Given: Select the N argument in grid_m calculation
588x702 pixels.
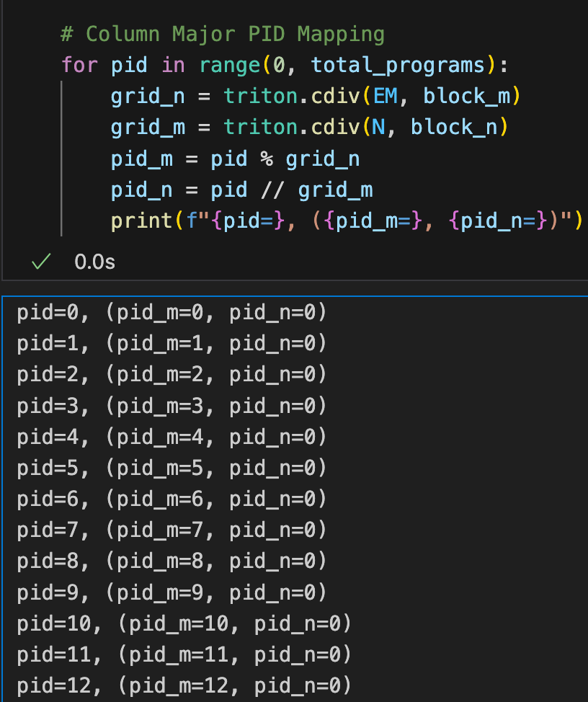Looking at the screenshot, I should point(378,127).
